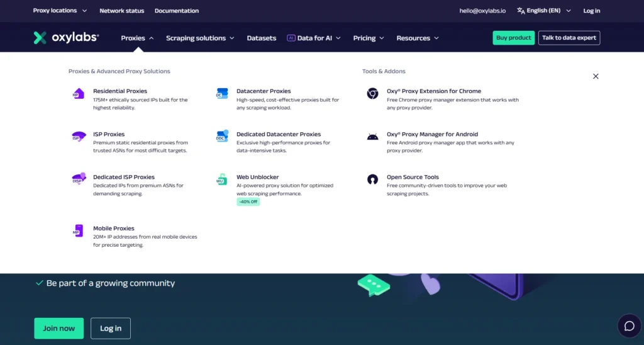Close the Proxies mega menu
This screenshot has height=345, width=644.
(x=596, y=76)
